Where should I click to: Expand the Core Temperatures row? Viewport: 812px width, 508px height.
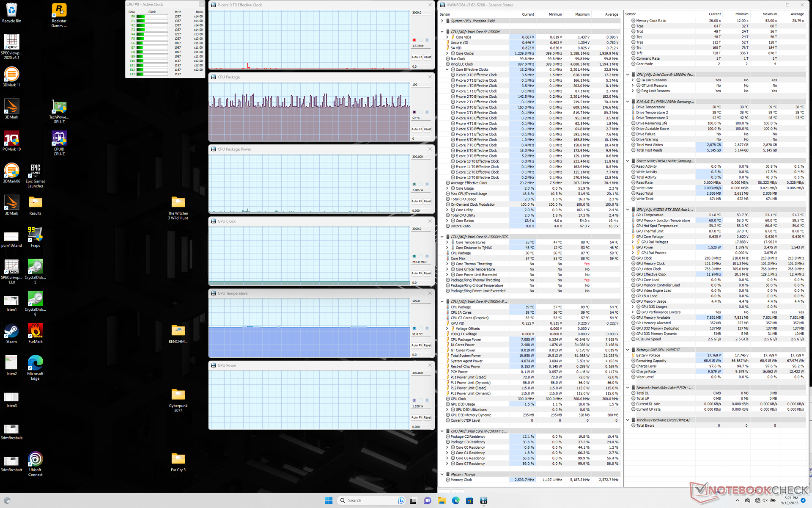[447, 242]
